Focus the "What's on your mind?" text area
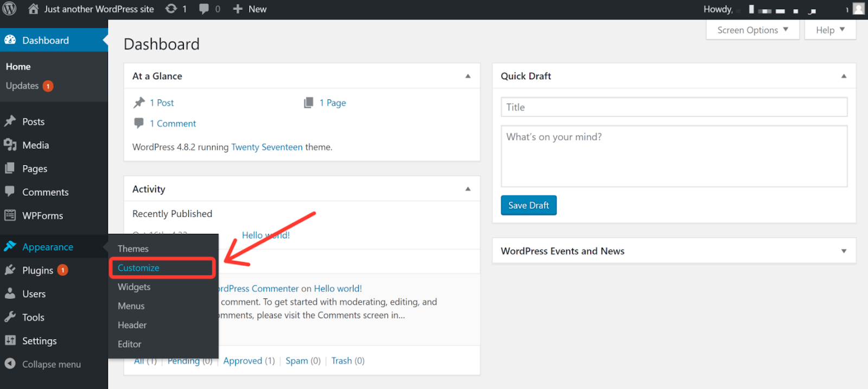The width and height of the screenshot is (868, 389). [x=674, y=156]
